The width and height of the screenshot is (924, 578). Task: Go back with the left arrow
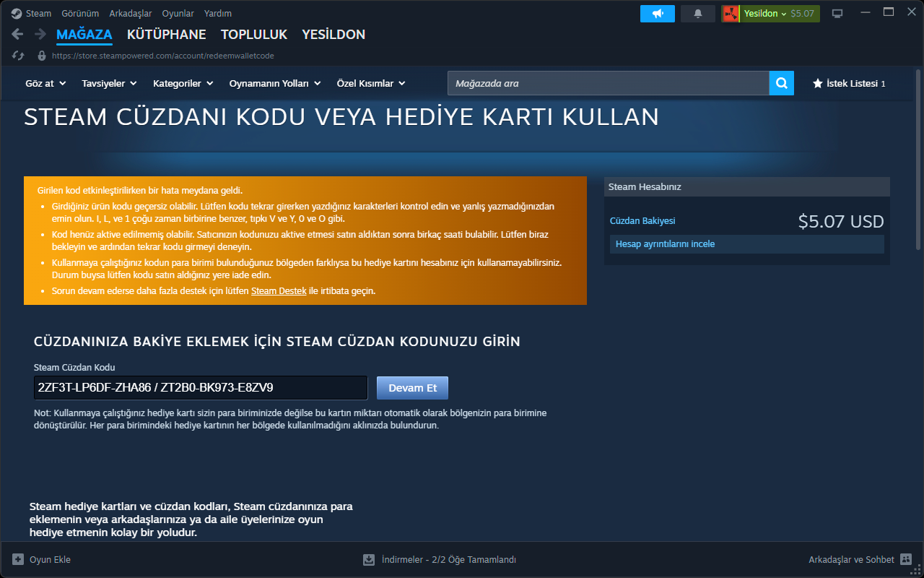coord(18,34)
